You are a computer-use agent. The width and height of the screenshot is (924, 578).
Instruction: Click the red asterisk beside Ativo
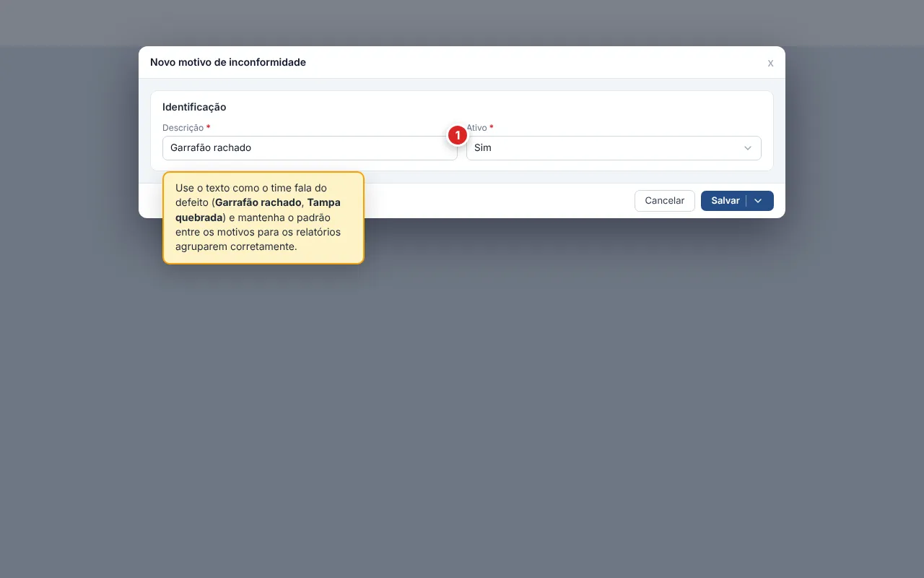tap(492, 126)
